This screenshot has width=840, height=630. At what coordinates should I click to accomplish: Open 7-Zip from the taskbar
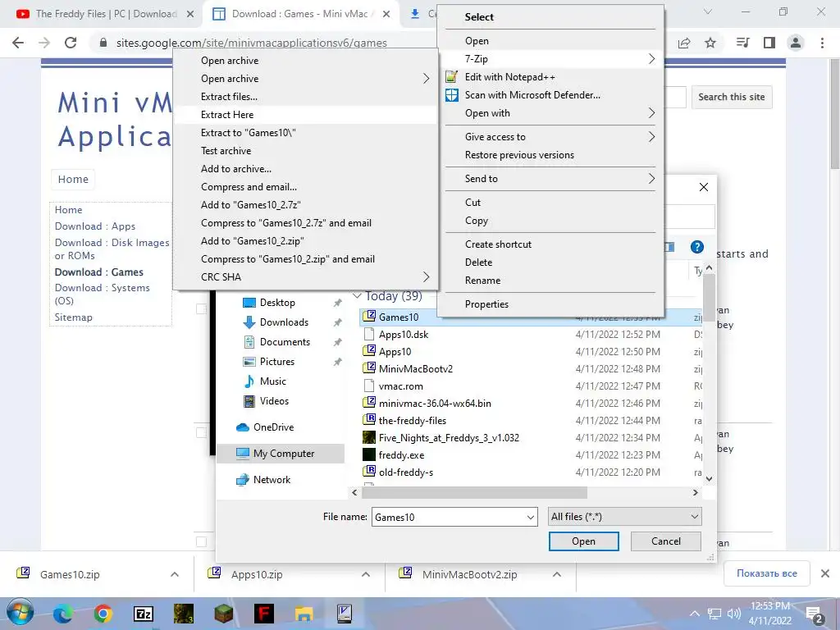(143, 614)
